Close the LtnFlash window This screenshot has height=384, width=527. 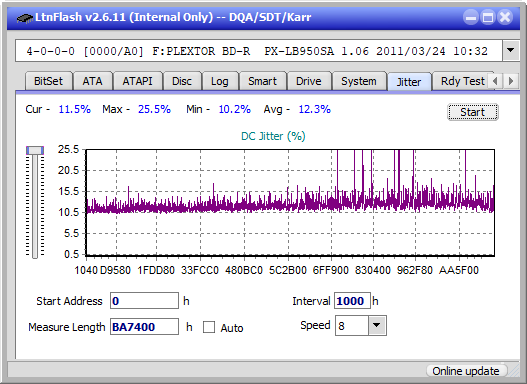coord(505,17)
